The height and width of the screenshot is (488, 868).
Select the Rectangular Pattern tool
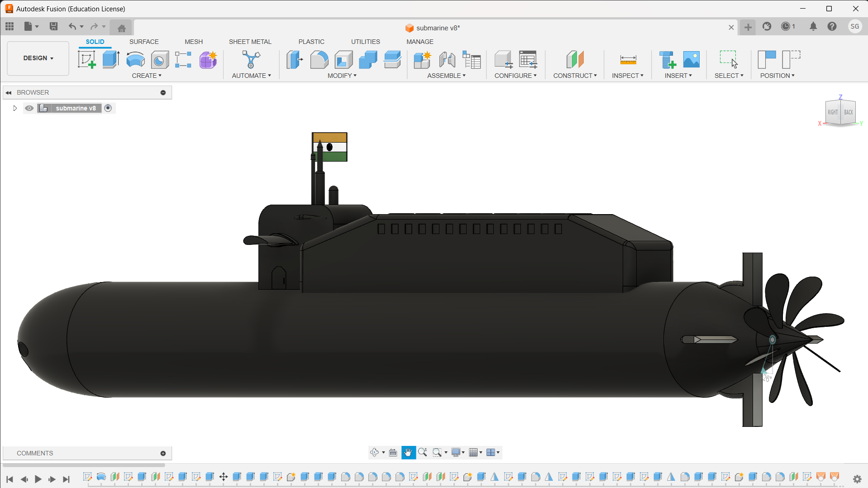183,59
